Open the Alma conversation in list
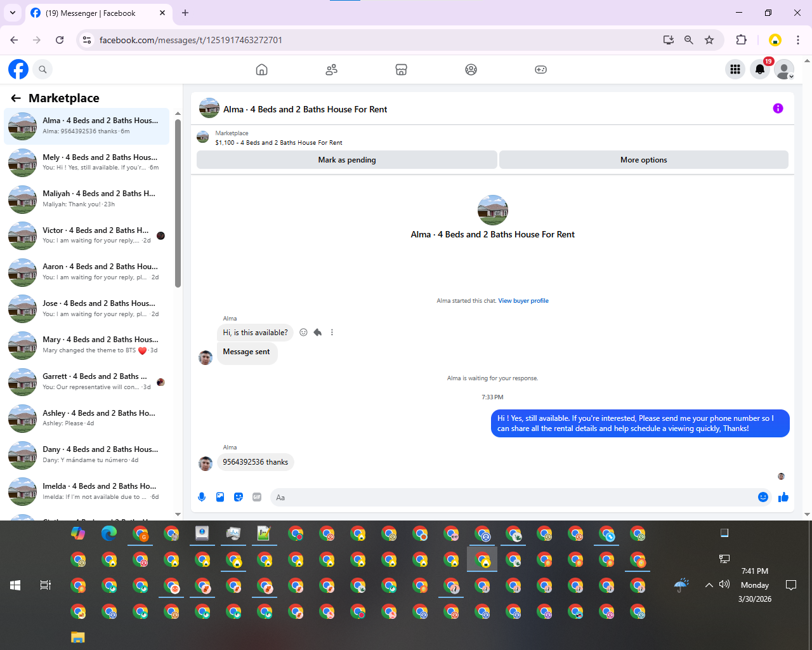The height and width of the screenshot is (650, 812). coord(87,126)
